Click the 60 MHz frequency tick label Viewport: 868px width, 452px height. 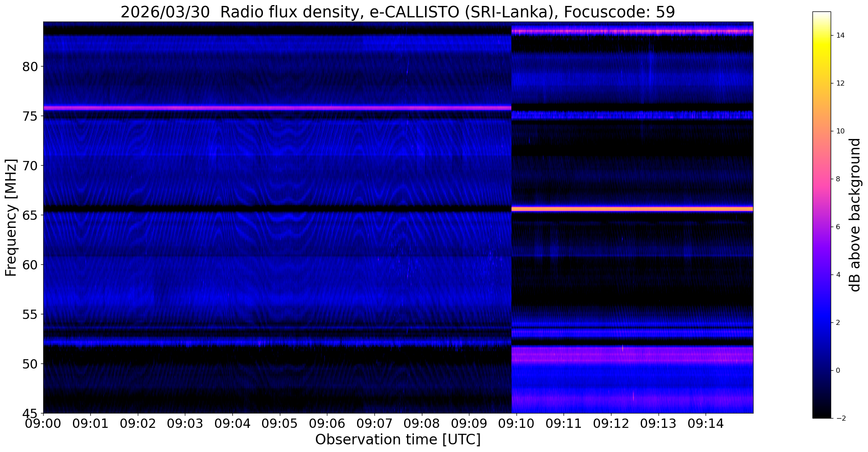(30, 265)
